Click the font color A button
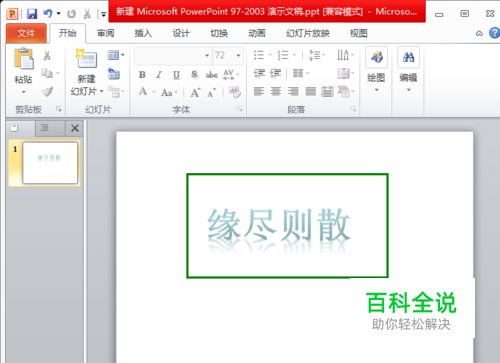The height and width of the screenshot is (363, 500). (143, 91)
